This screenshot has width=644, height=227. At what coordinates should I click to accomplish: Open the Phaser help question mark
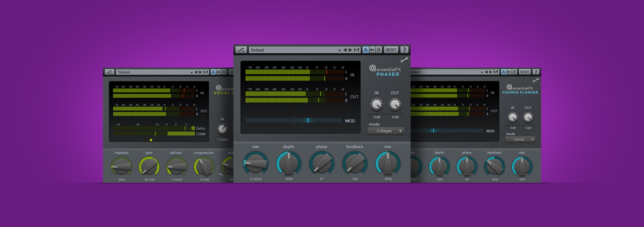click(x=404, y=50)
